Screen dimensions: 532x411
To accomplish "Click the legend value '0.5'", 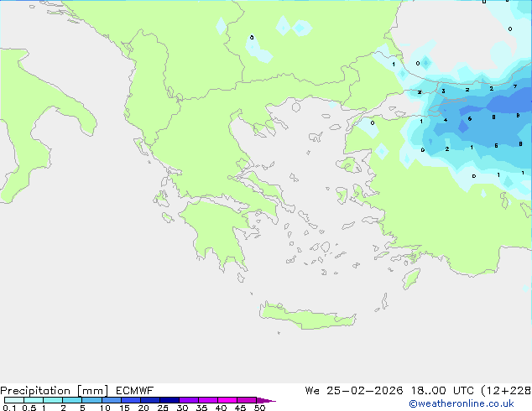I will (29, 408).
